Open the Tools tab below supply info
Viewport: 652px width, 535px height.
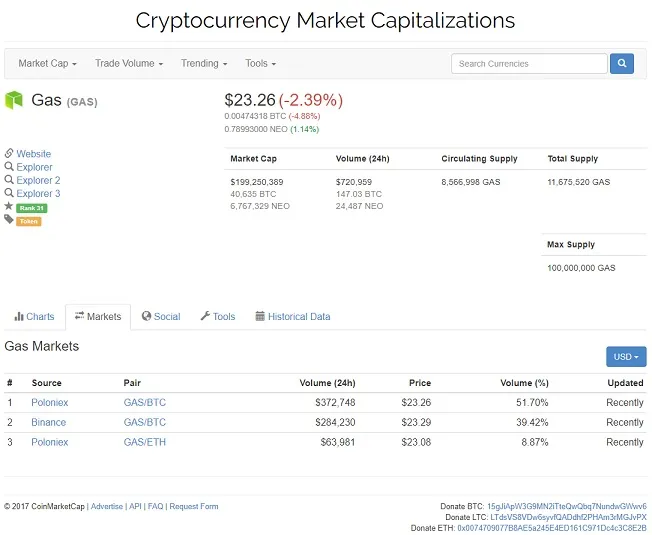point(218,317)
